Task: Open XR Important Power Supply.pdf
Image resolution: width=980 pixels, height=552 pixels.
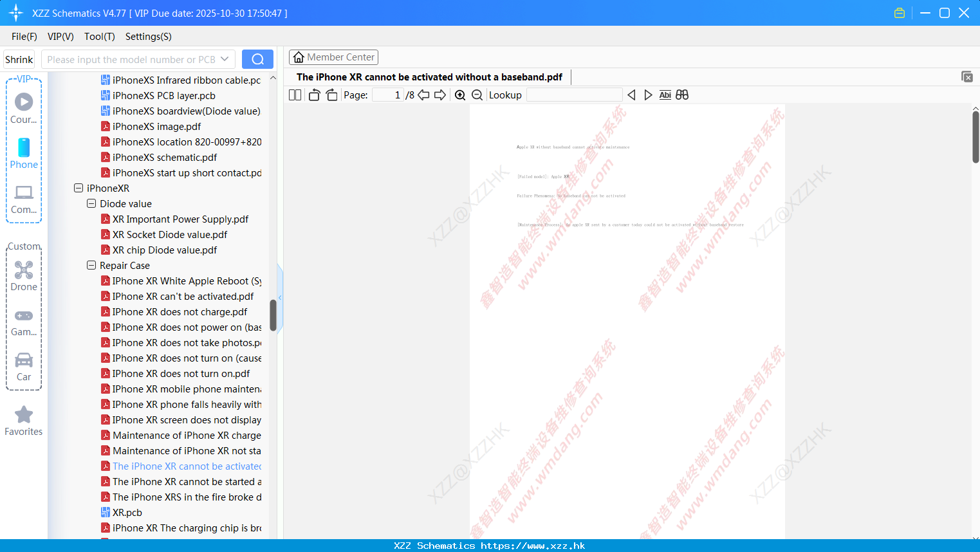Action: pyautogui.click(x=180, y=219)
